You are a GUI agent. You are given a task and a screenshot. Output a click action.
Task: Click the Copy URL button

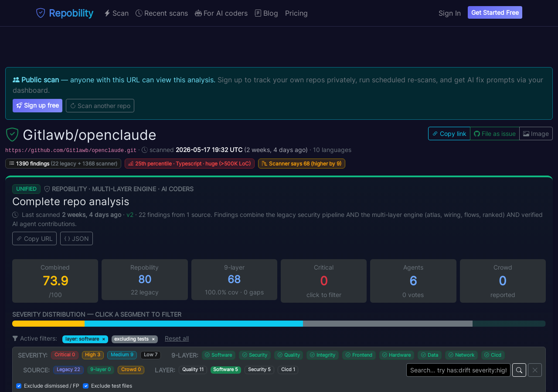point(34,239)
